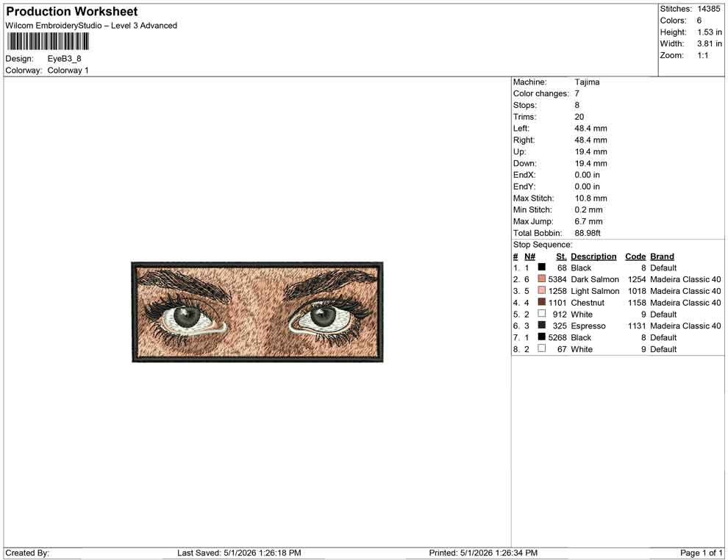Click the width value '3.81 in'
The height and width of the screenshot is (560, 728).
pyautogui.click(x=710, y=43)
